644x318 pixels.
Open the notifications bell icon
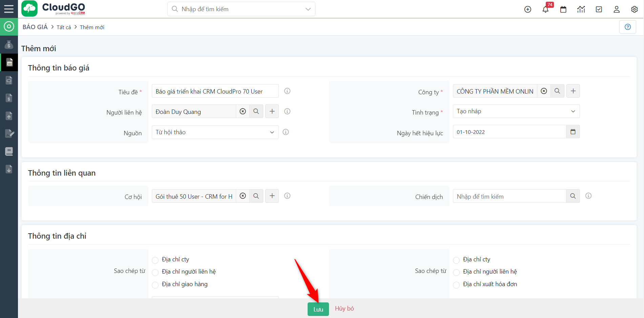pyautogui.click(x=545, y=9)
